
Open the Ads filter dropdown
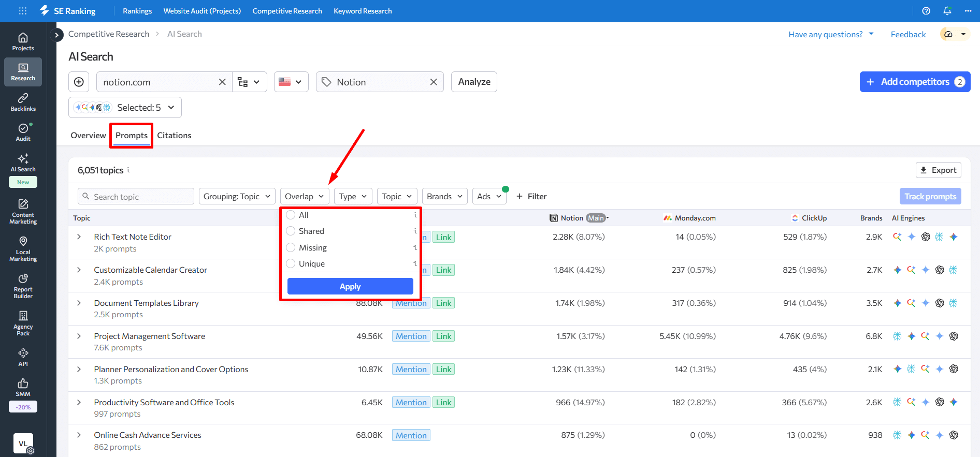click(x=489, y=196)
